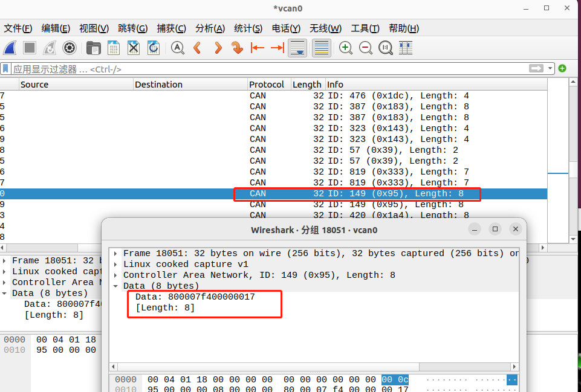Go forward in packet history
Viewport: 581px width, 392px height.
click(218, 48)
